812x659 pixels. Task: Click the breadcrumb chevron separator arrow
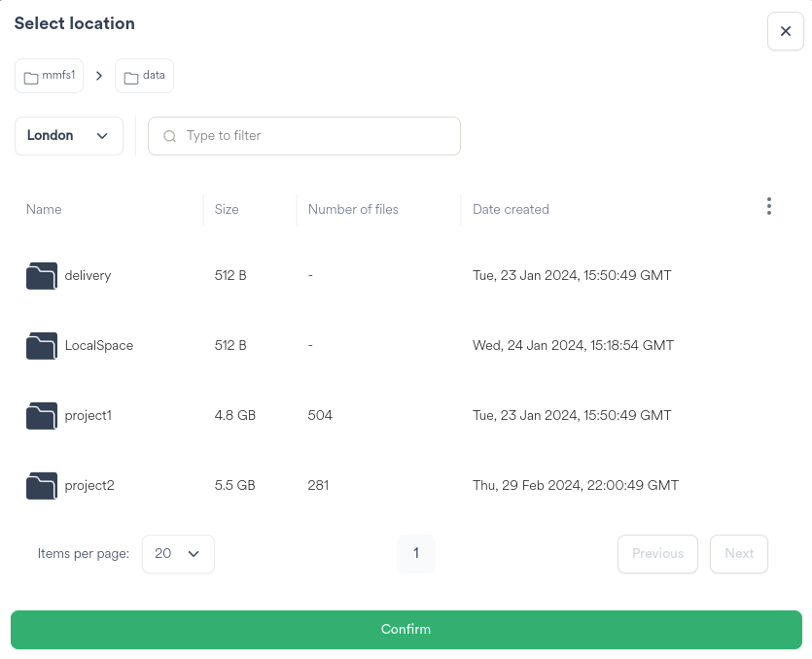click(x=99, y=76)
